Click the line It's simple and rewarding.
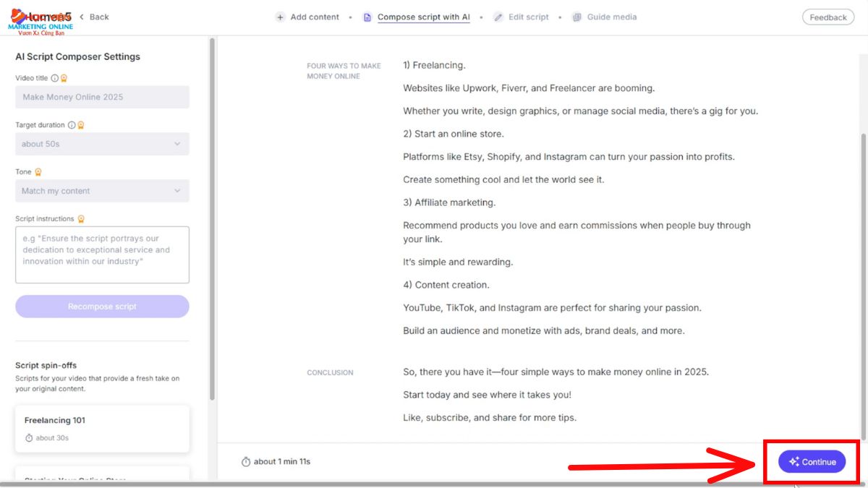Image resolution: width=868 pixels, height=488 pixels. pyautogui.click(x=458, y=262)
